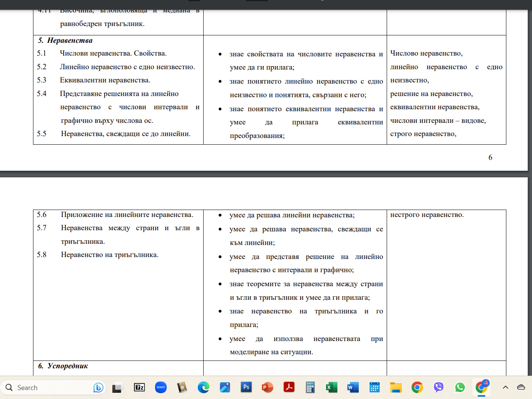This screenshot has width=532, height=399.
Task: Launch 7-Zip from the taskbar
Action: click(139, 387)
